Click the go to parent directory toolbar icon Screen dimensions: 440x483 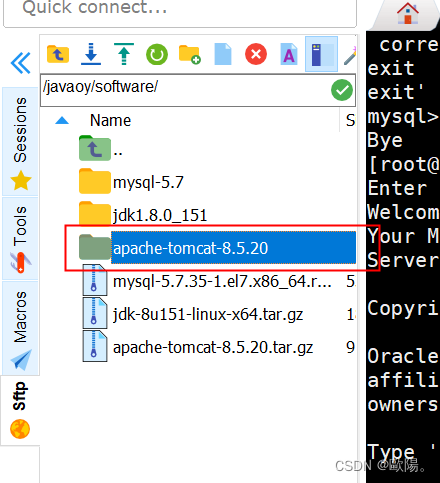pyautogui.click(x=58, y=54)
